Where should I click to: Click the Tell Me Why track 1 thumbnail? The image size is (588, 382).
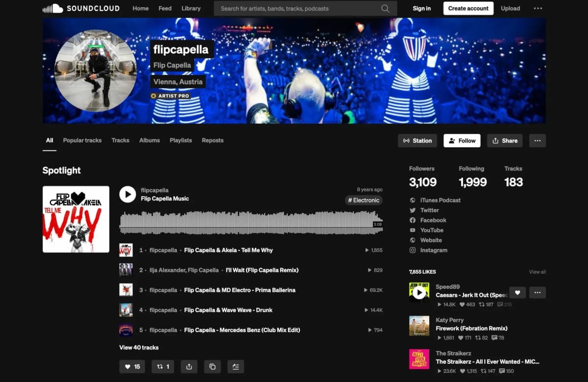(126, 250)
